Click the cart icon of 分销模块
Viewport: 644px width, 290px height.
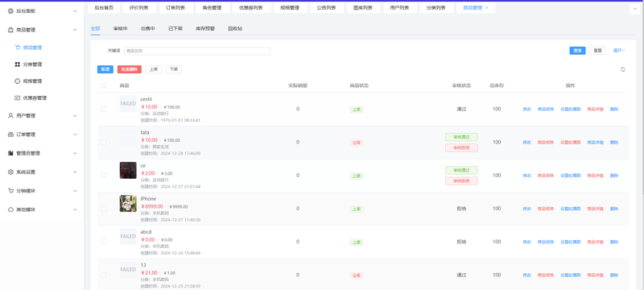10,191
